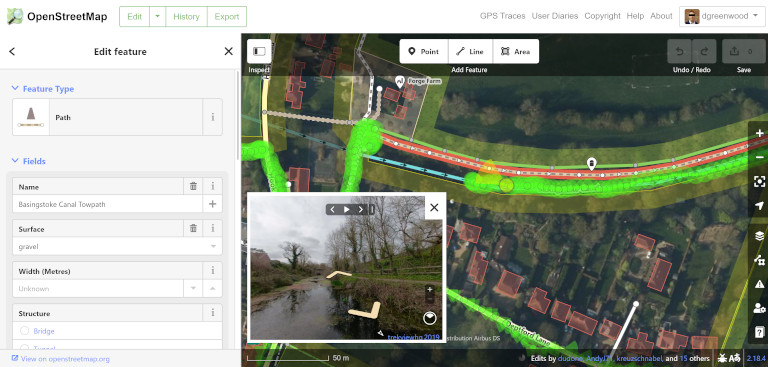Image resolution: width=768 pixels, height=367 pixels.
Task: Open the Help menu item
Action: click(635, 16)
